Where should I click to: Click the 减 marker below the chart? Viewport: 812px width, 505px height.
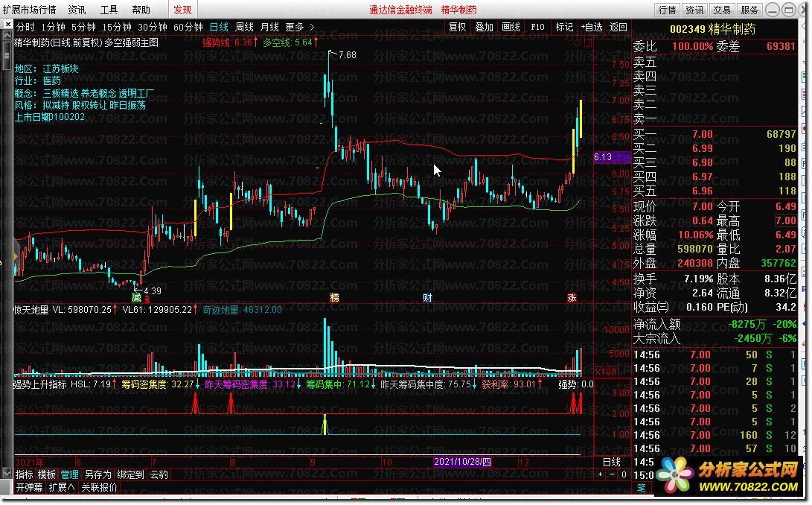(137, 298)
